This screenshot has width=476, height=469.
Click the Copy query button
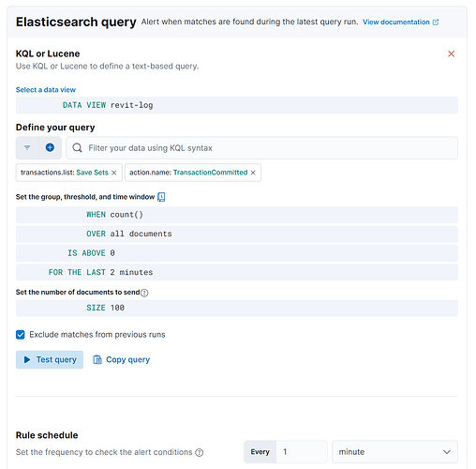[122, 359]
